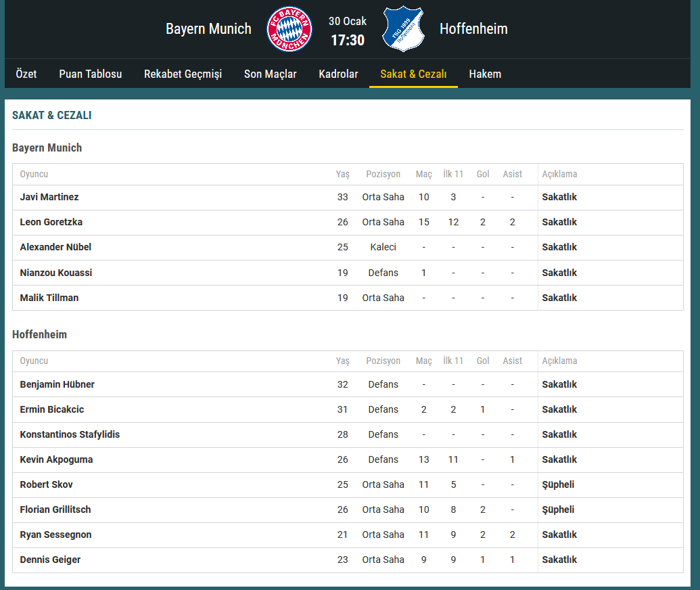Click Yaş column header in Bayern table
Image resolution: width=700 pixels, height=590 pixels.
click(x=343, y=174)
